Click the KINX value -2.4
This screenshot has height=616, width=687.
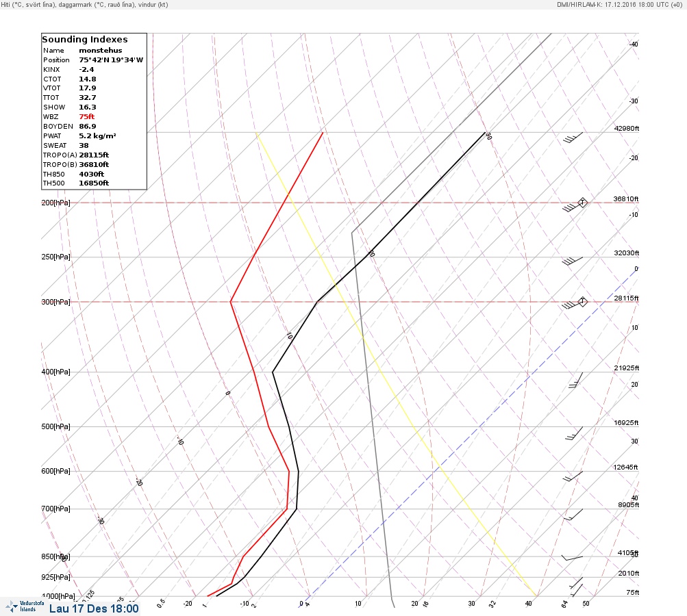[86, 70]
